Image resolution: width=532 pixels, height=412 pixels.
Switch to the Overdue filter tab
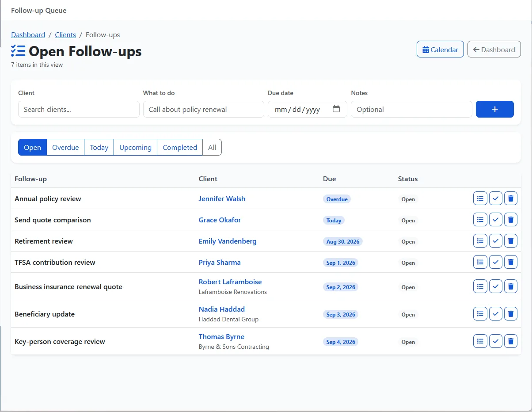tap(65, 147)
